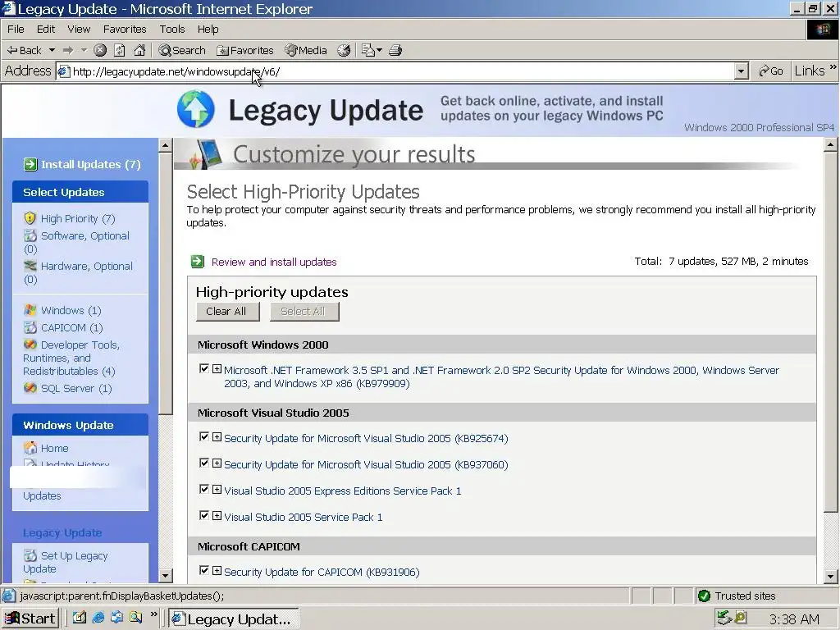Open the Back button history dropdown

[52, 50]
